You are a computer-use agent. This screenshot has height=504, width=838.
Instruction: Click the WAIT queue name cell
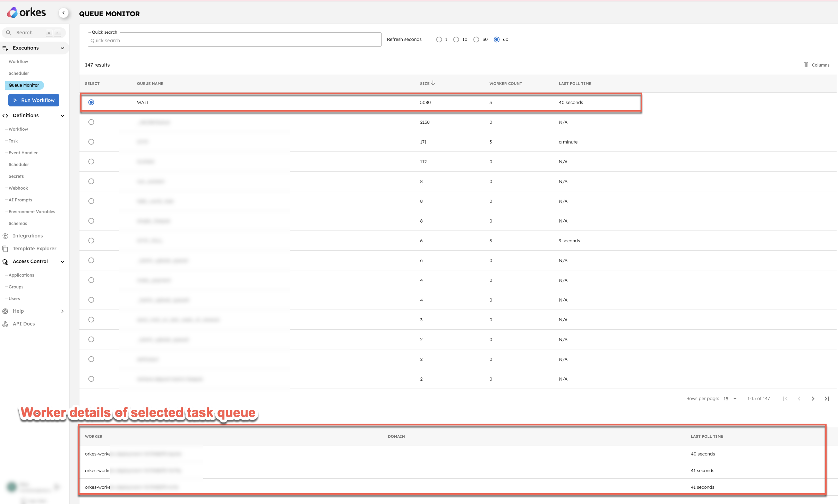[143, 103]
